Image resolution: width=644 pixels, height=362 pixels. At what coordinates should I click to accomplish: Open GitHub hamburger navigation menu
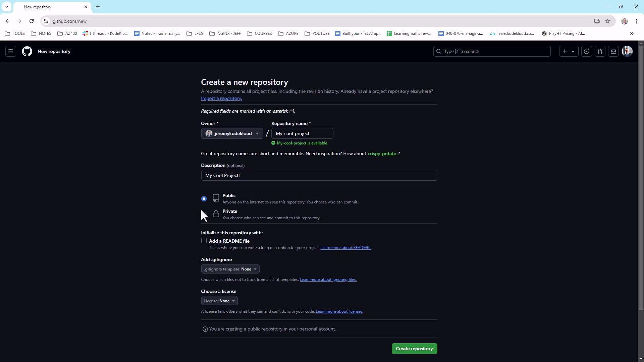(x=11, y=51)
